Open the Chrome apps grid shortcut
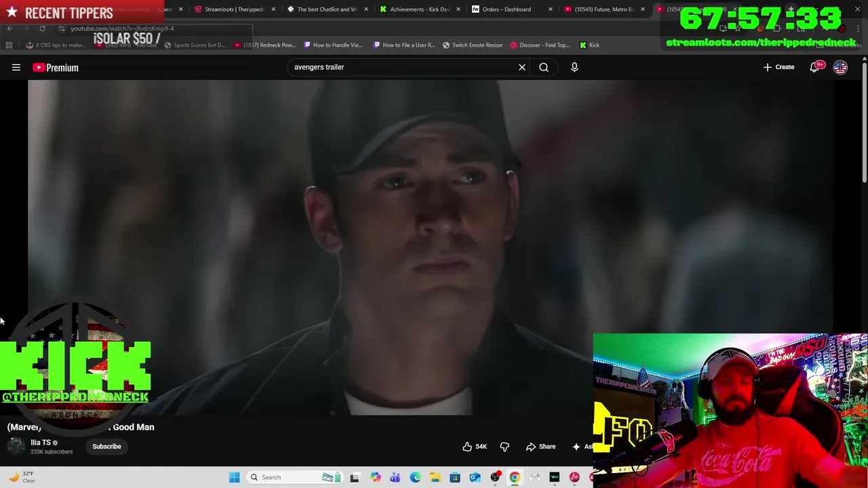The width and height of the screenshot is (868, 488). point(9,45)
